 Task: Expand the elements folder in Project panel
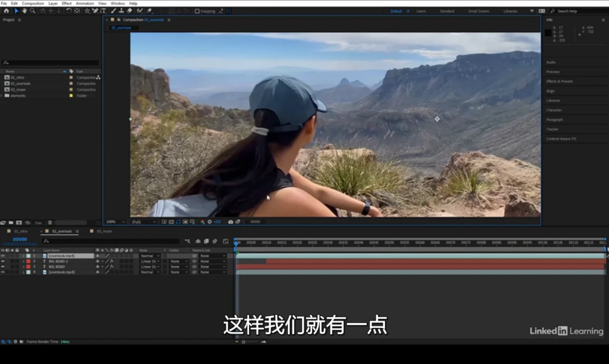point(2,96)
